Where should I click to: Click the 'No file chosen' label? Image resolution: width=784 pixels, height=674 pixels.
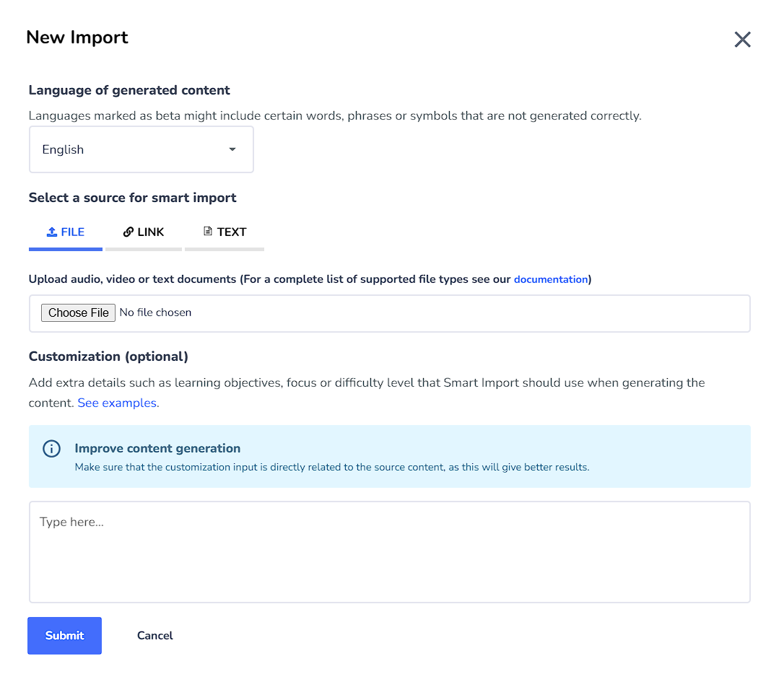point(155,312)
